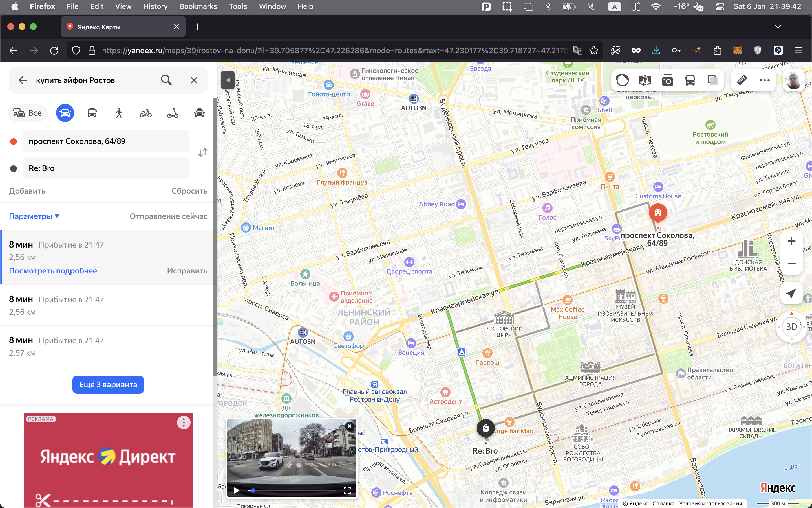
Task: Click Max Coffee House map marker
Action: [x=567, y=300]
